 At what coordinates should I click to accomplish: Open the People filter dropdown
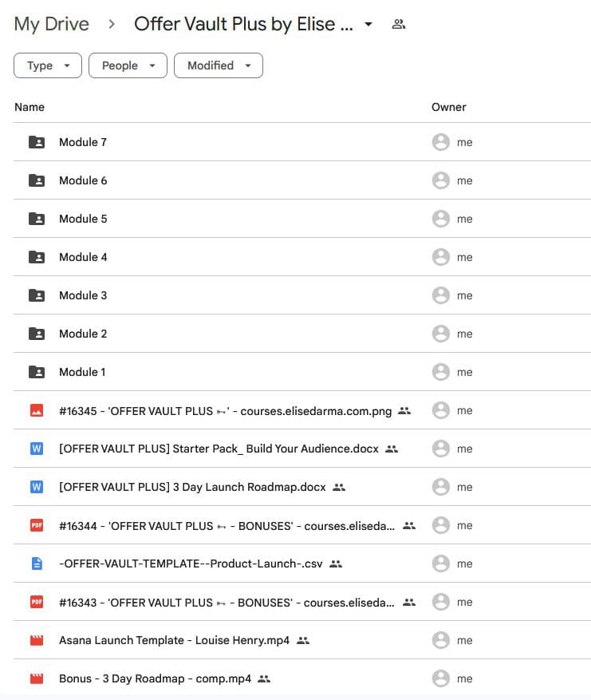click(x=128, y=65)
